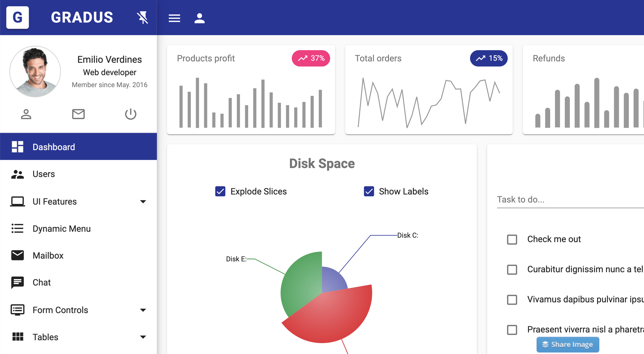The height and width of the screenshot is (354, 644).
Task: Select the Mailbox menu item
Action: click(48, 256)
